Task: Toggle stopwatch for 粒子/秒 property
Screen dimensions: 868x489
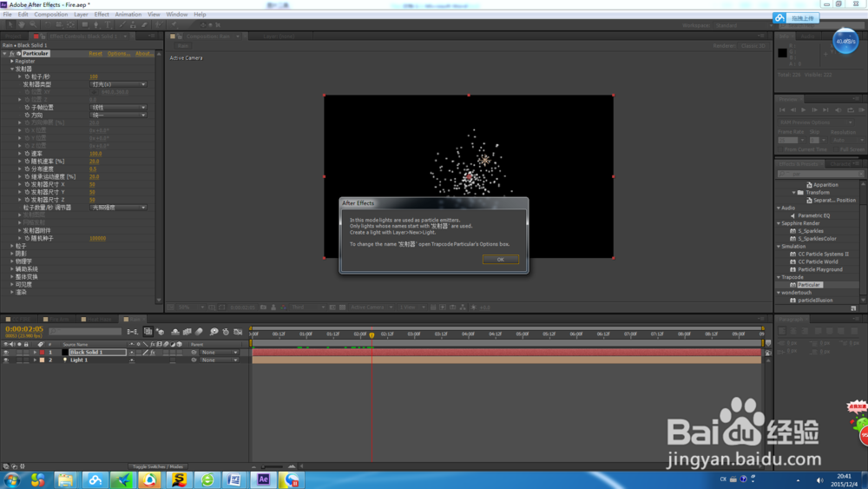Action: 27,77
